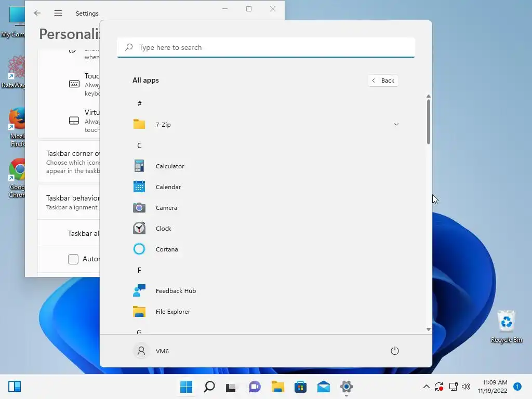Screen dimensions: 532x399
Task: Click the VM6 user account icon
Action: tap(141, 351)
